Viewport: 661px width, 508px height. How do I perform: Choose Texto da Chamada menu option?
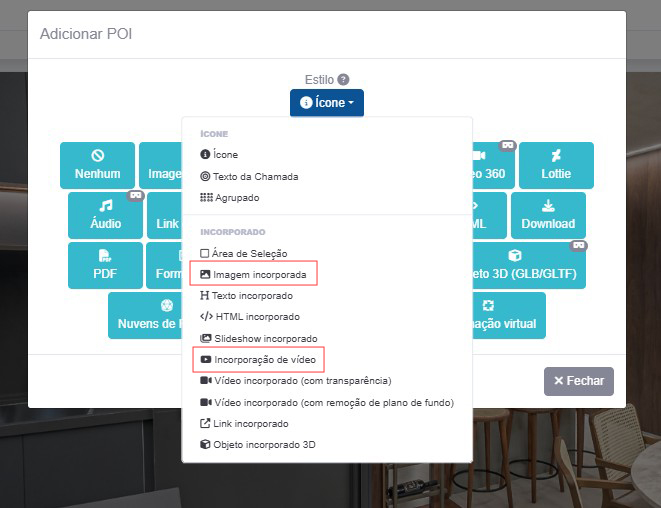(255, 177)
